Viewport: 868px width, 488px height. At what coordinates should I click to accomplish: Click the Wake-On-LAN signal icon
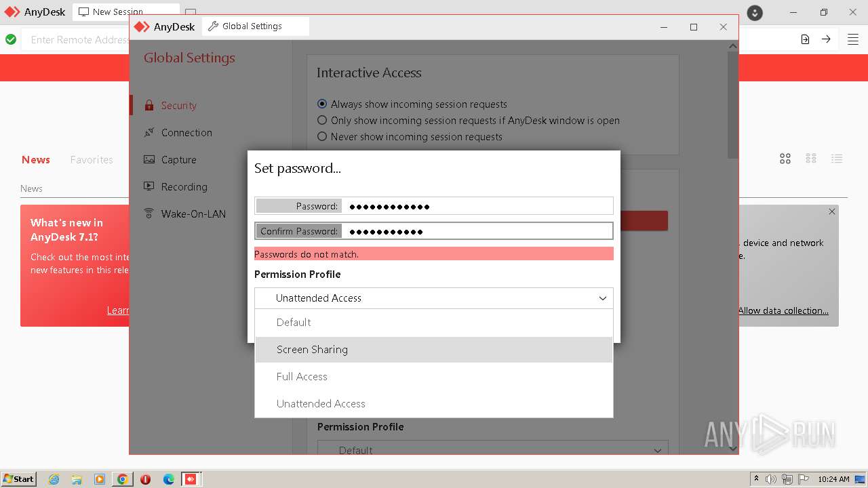(149, 213)
